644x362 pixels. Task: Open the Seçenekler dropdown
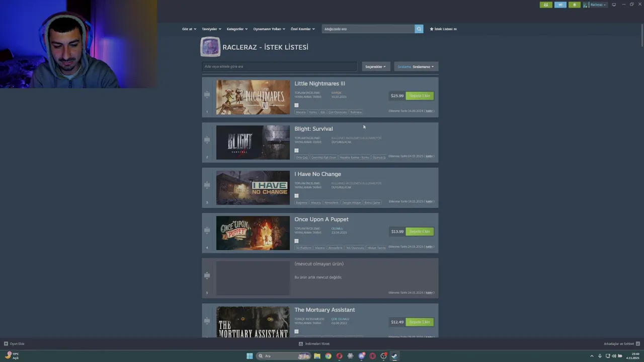(376, 66)
